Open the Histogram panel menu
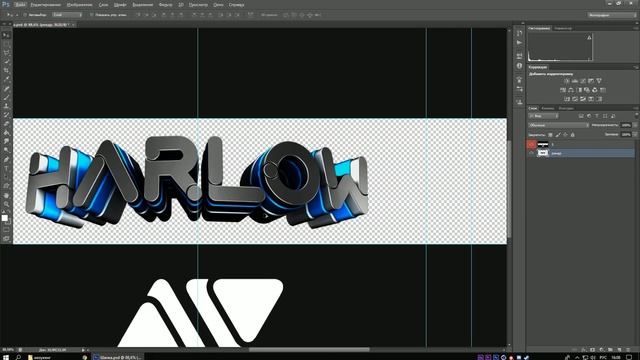This screenshot has height=360, width=640. tap(636, 28)
